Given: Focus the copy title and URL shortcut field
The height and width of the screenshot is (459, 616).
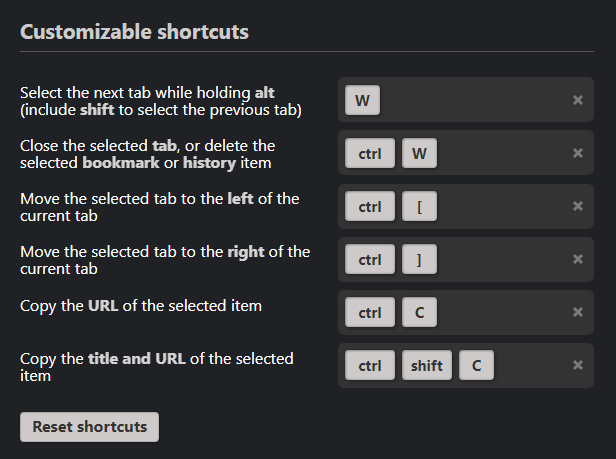Looking at the screenshot, I should (x=530, y=365).
